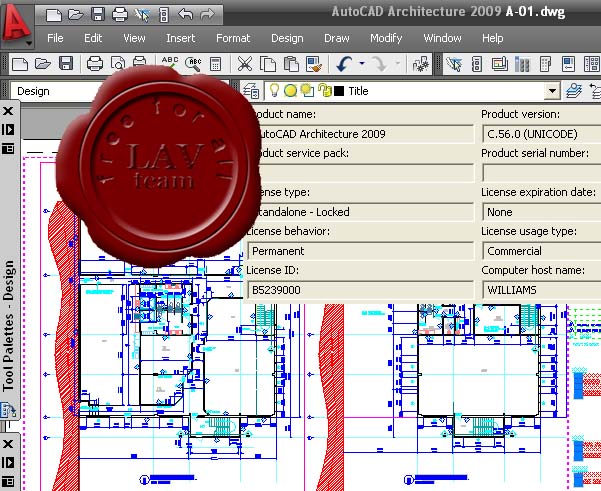Image resolution: width=601 pixels, height=491 pixels.
Task: Open Plot Preview magnifier page icon
Action: pyautogui.click(x=118, y=63)
